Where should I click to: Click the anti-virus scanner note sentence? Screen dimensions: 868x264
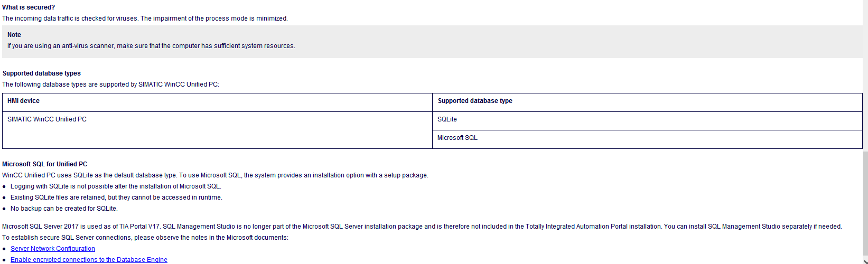(151, 46)
